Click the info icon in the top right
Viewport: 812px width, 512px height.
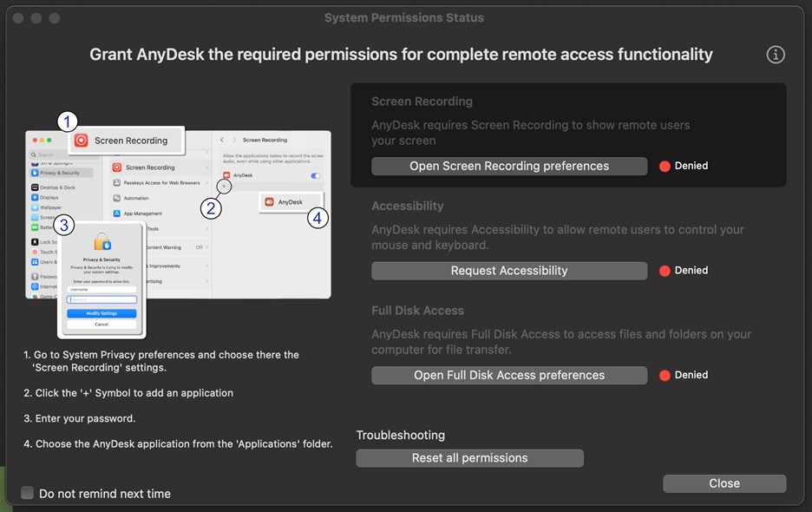[x=776, y=55]
